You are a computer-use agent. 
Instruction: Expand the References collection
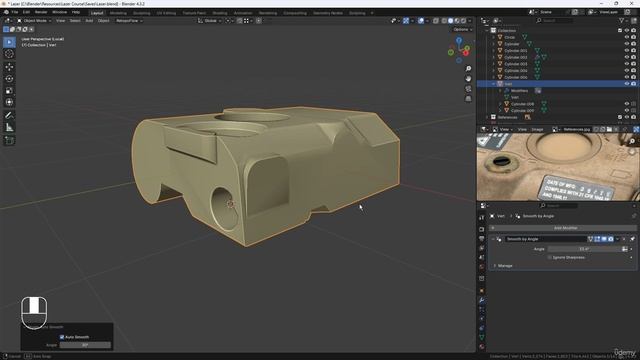click(x=487, y=117)
